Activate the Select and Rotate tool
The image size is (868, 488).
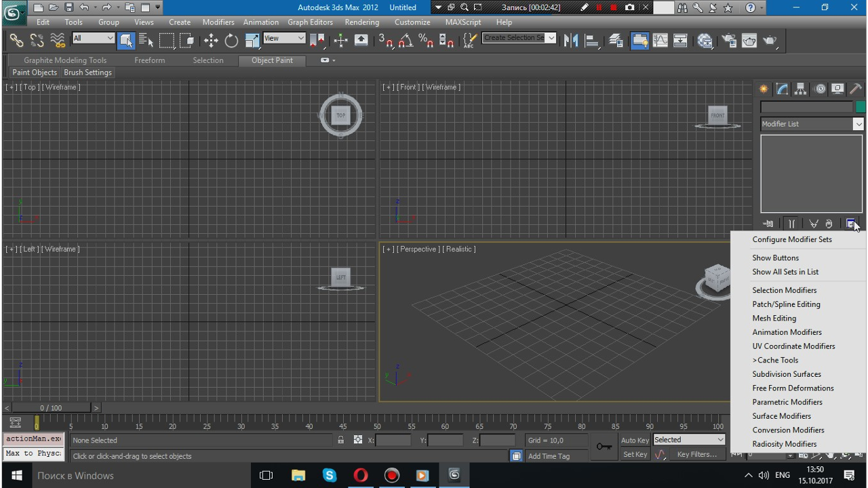[231, 41]
